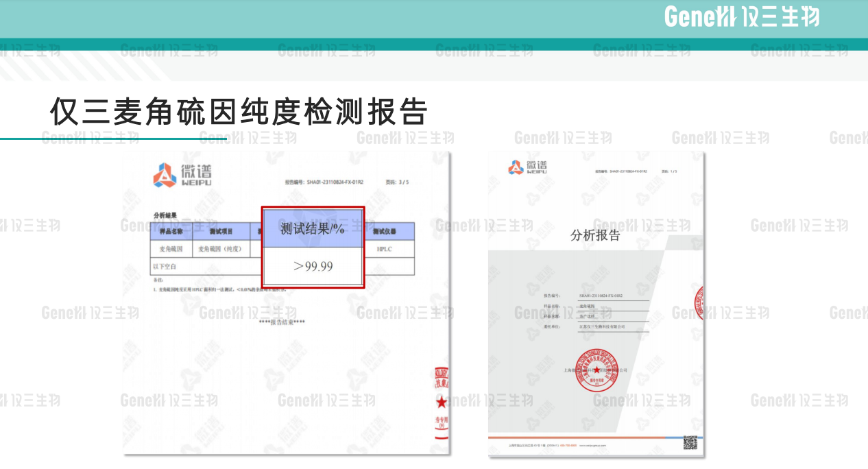Click the 测试项目 column header
This screenshot has width=868, height=469.
pos(221,232)
